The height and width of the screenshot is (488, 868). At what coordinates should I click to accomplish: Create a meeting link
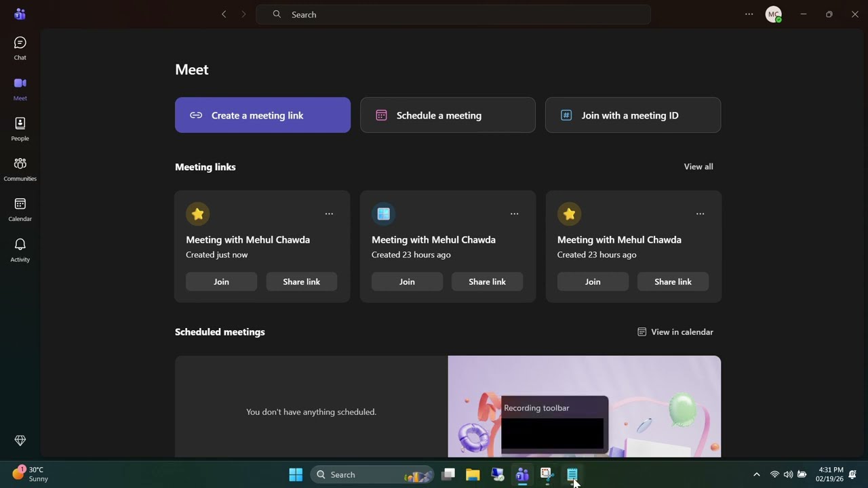click(x=262, y=115)
